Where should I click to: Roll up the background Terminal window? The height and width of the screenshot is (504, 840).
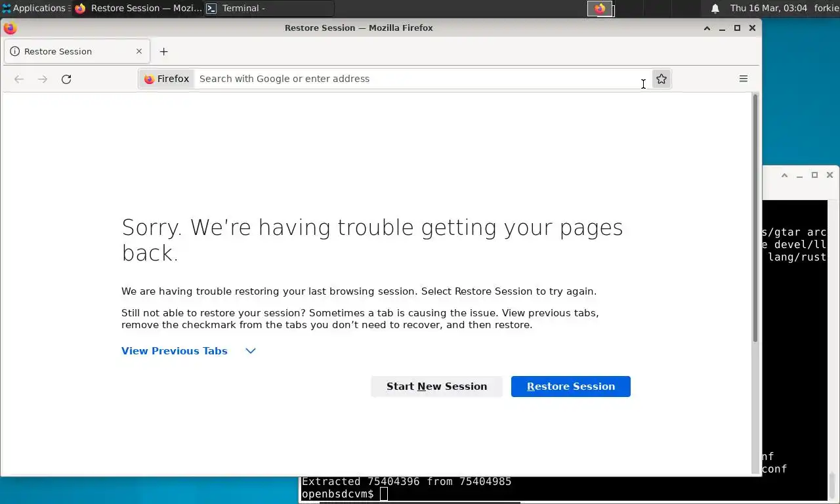click(x=784, y=175)
